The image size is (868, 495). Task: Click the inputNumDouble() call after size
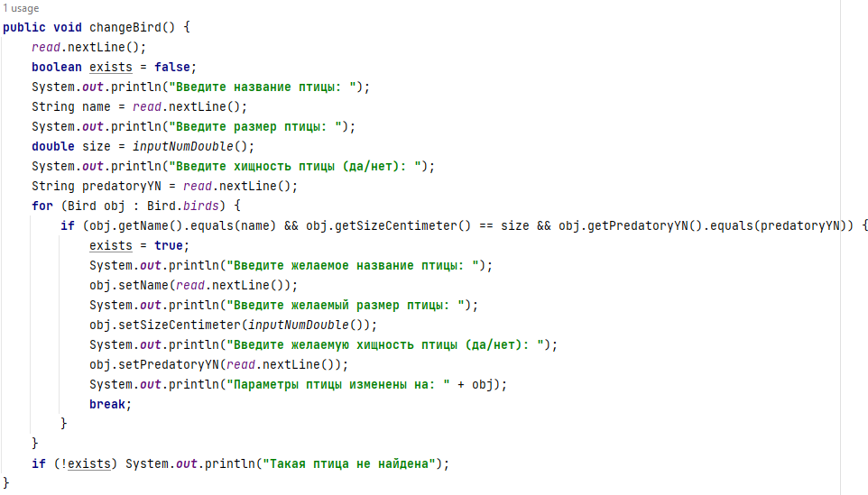193,147
